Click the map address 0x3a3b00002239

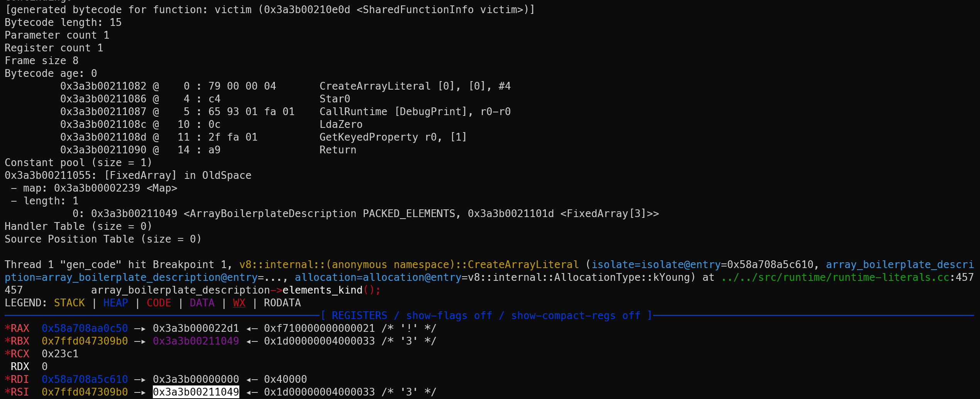coord(97,188)
